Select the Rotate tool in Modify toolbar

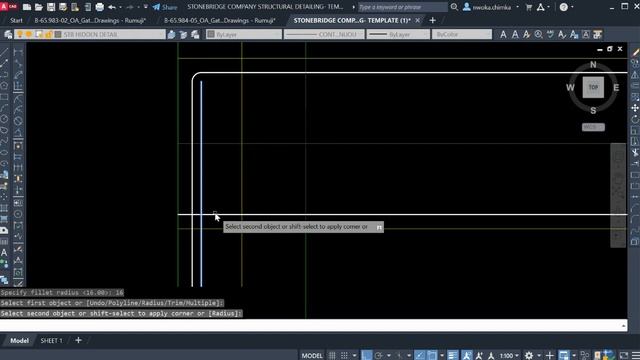[635, 120]
